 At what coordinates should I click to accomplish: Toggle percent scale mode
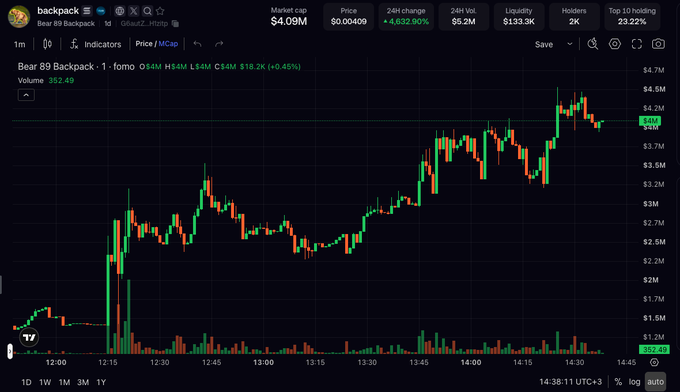click(618, 382)
